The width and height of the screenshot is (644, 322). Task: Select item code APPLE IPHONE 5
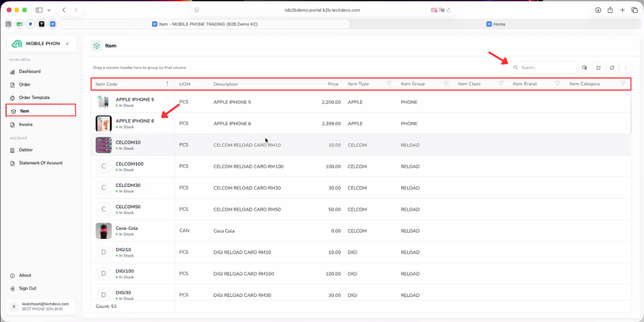pyautogui.click(x=135, y=100)
